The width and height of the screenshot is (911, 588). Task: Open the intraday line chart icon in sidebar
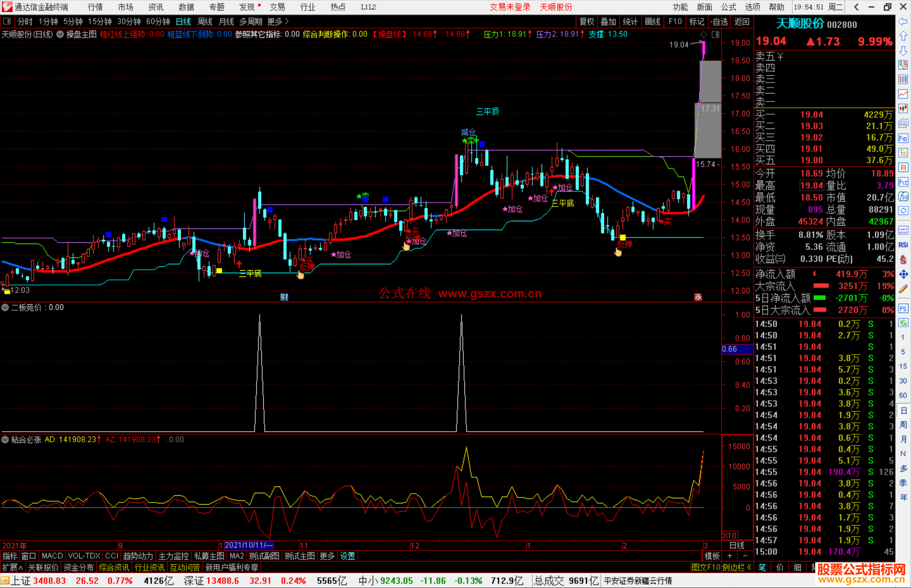tap(903, 94)
